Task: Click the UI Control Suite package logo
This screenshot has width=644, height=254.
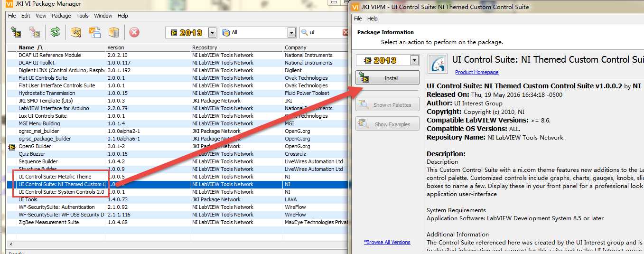Action: (x=438, y=64)
